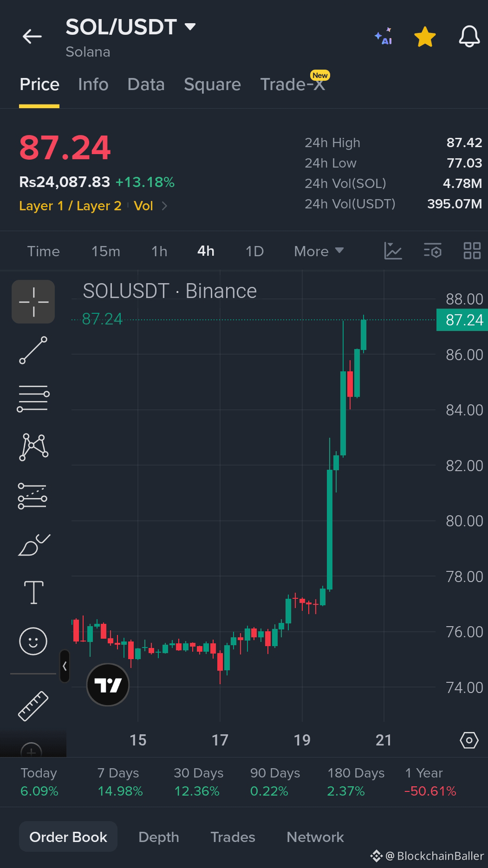Expand the SOL/USDT pair dropdown

pos(190,27)
